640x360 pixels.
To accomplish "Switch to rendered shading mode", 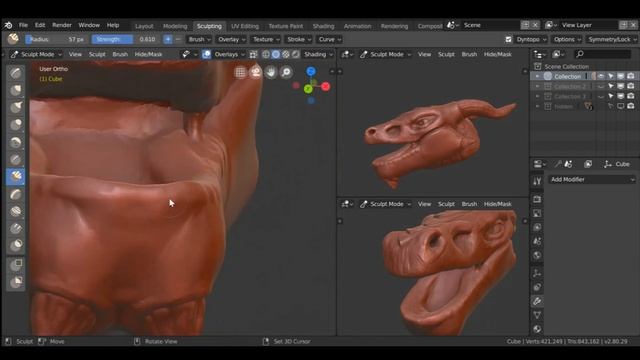I will (x=296, y=54).
